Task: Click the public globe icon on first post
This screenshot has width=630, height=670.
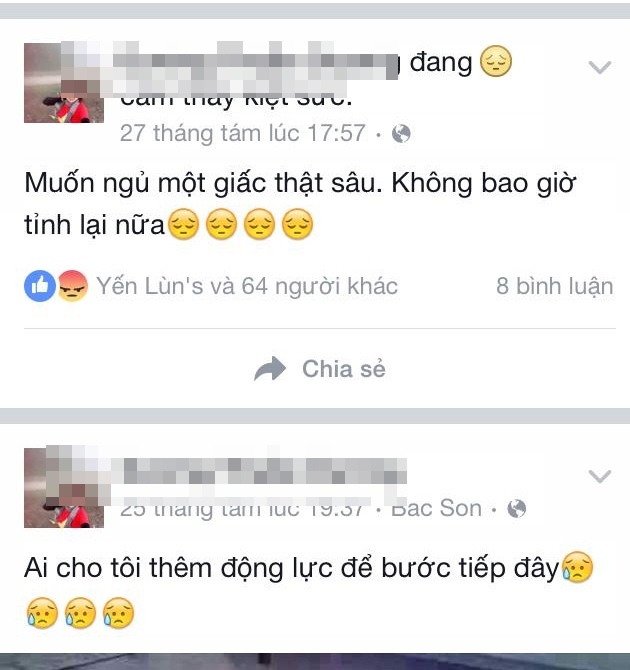Action: click(x=401, y=134)
